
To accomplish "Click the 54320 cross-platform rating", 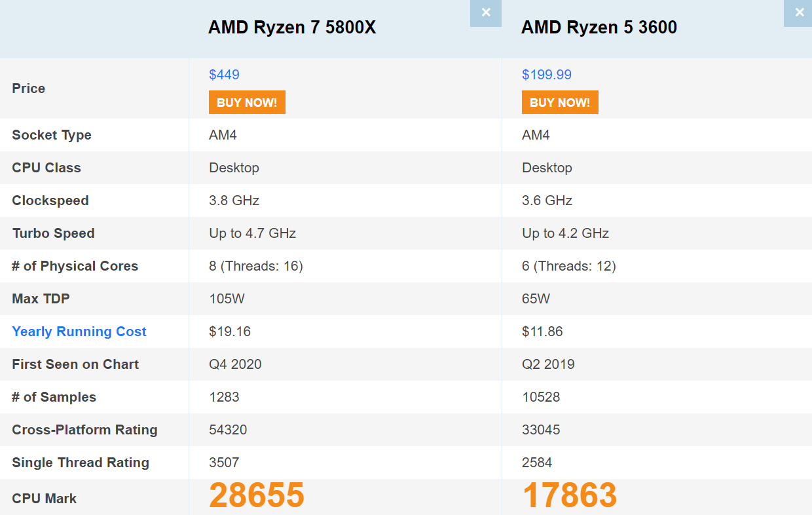I will 228,430.
